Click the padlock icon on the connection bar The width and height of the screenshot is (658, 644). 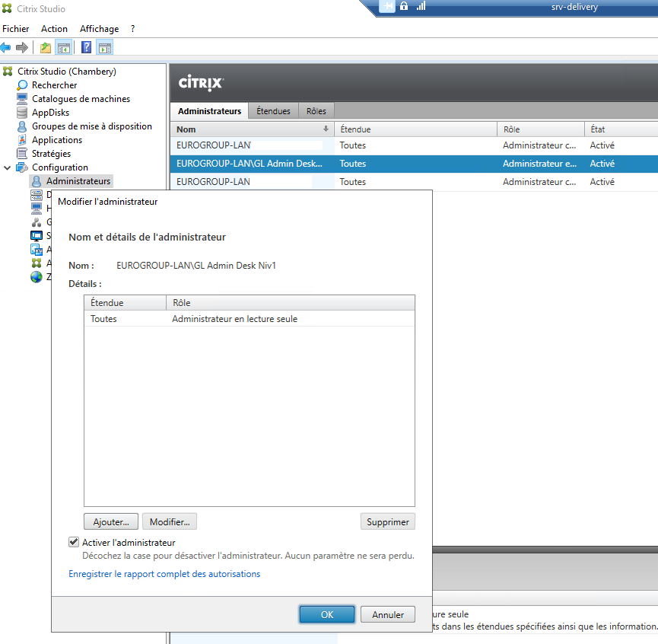pyautogui.click(x=404, y=6)
